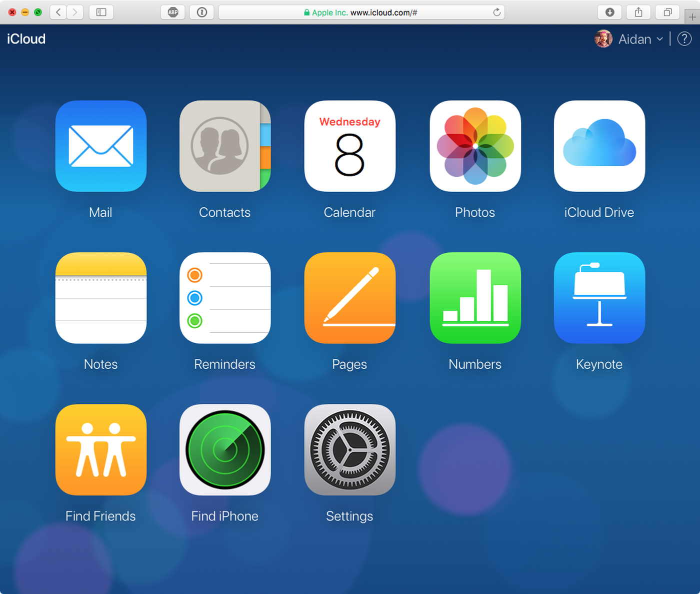The width and height of the screenshot is (700, 594).
Task: Click the Reminders label text
Action: coord(224,364)
